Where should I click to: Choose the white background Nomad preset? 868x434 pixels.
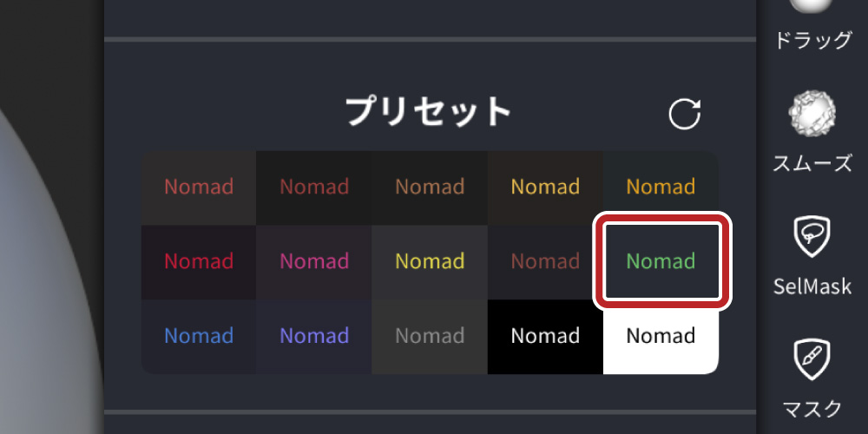[661, 336]
